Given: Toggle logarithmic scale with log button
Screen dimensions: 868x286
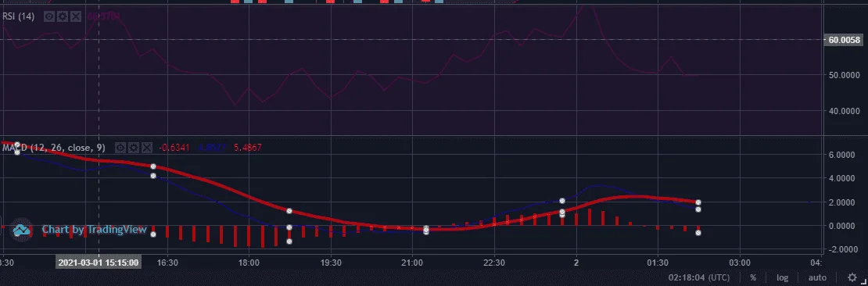Looking at the screenshot, I should point(782,277).
